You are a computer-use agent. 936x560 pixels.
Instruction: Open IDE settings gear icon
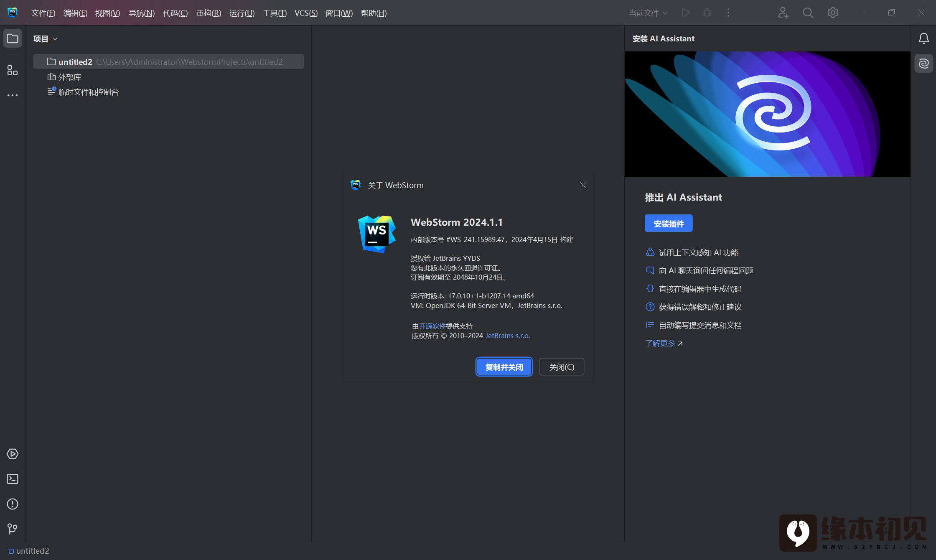tap(833, 13)
